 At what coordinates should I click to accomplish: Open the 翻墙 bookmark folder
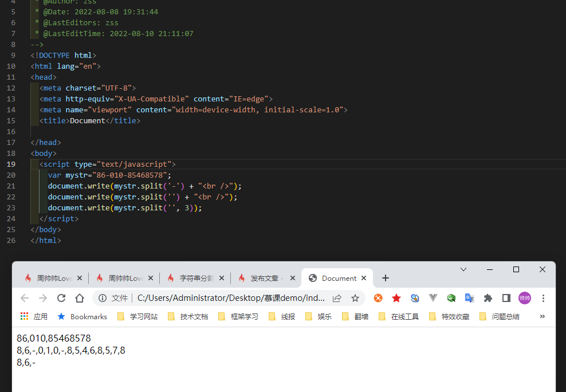tap(355, 316)
